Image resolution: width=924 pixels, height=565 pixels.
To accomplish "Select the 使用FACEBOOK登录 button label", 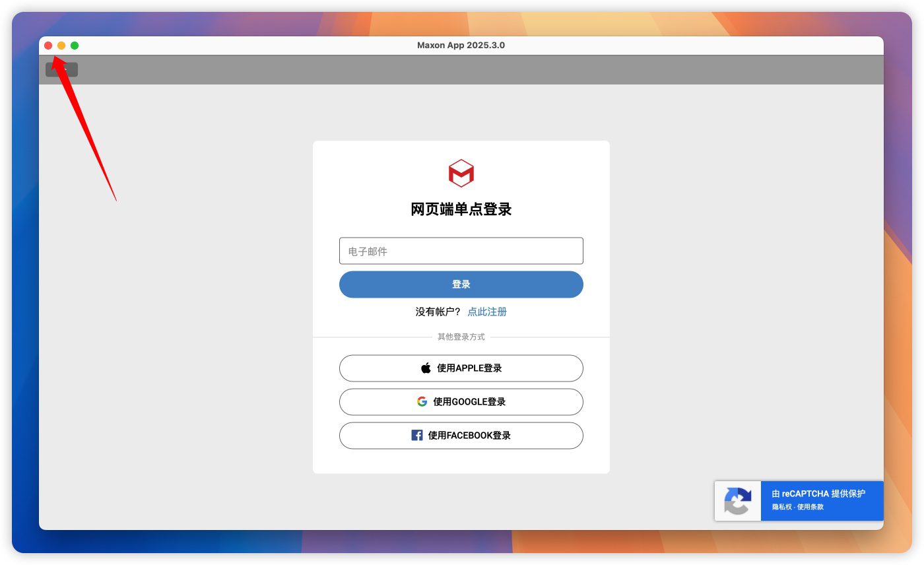I will (x=469, y=436).
